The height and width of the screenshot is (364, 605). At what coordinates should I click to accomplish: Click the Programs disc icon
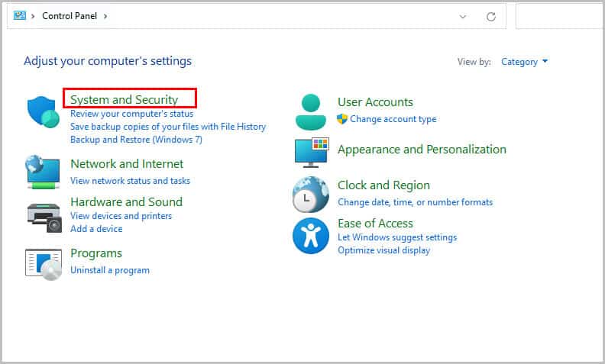(44, 265)
